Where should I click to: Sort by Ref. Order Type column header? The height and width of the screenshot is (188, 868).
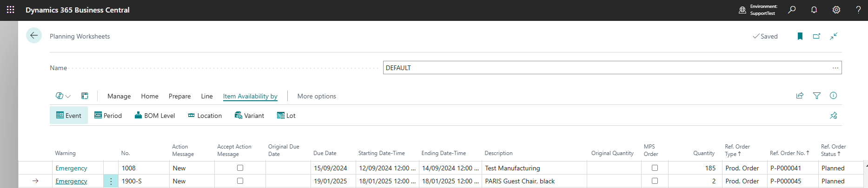(737, 150)
